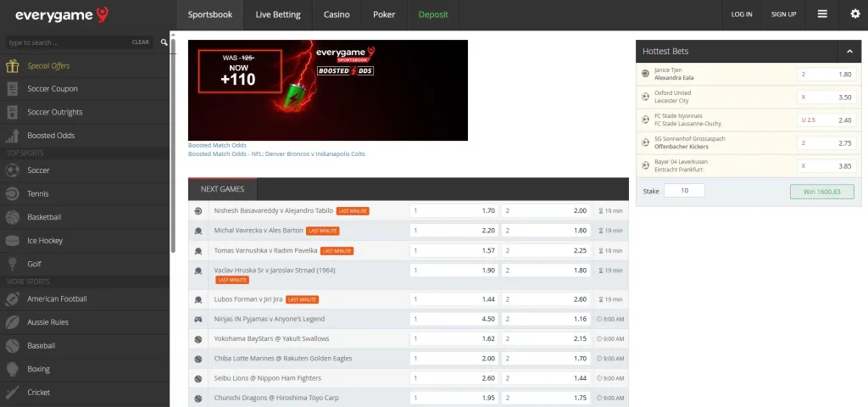This screenshot has width=868, height=407.
Task: Open Nishesh Basavareddy v Alejandro Tabilo match
Action: [x=274, y=211]
